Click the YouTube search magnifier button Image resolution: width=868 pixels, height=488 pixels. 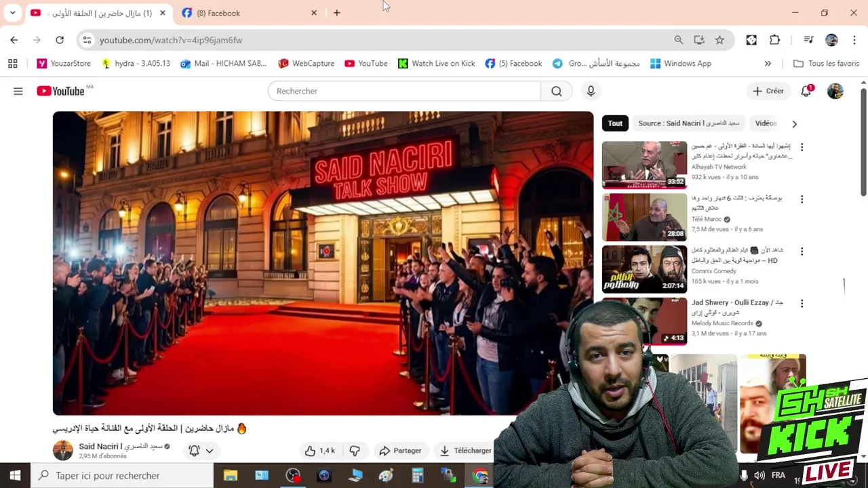click(x=556, y=91)
